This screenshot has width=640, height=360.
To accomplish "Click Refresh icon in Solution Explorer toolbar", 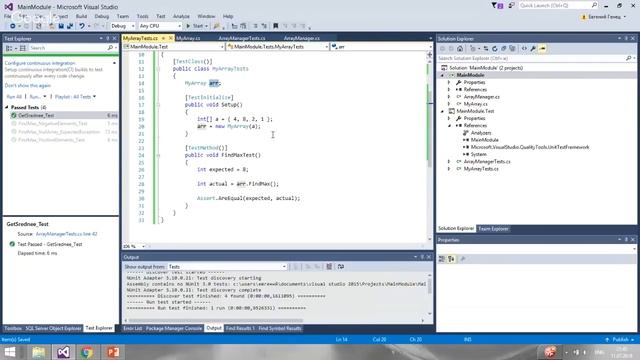I will 495,49.
